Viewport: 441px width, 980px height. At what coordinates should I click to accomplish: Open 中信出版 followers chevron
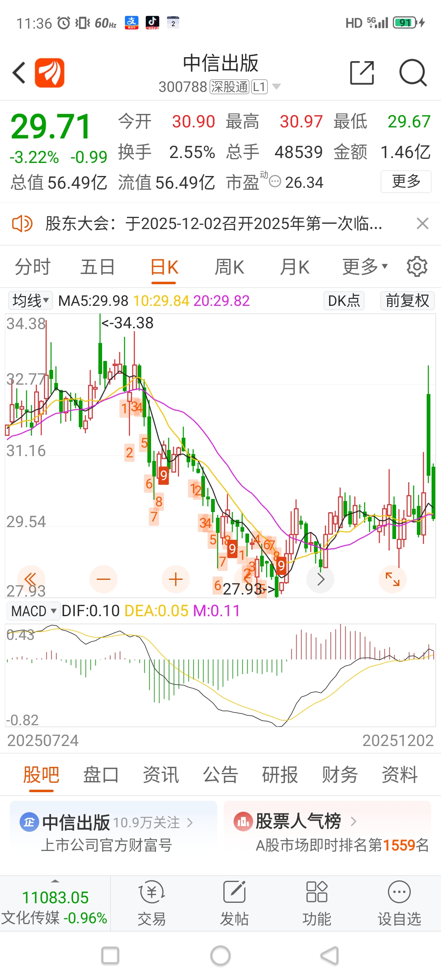pyautogui.click(x=189, y=822)
